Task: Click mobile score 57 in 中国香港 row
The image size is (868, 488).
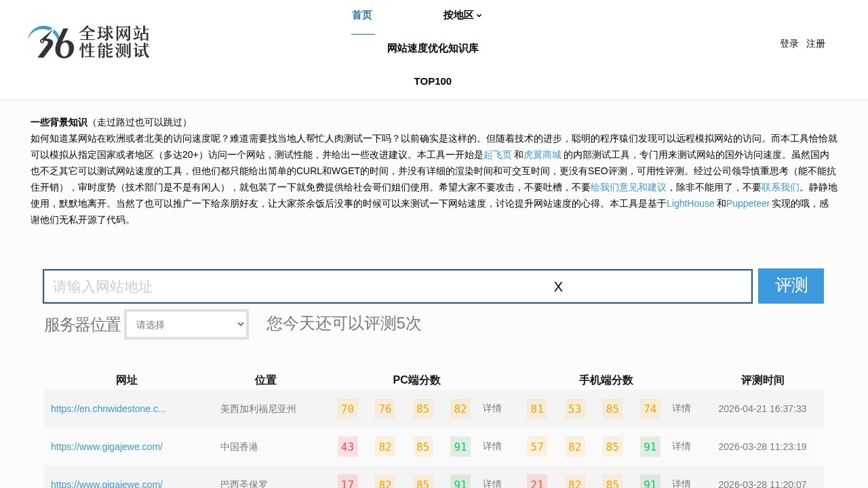Action: (x=537, y=447)
